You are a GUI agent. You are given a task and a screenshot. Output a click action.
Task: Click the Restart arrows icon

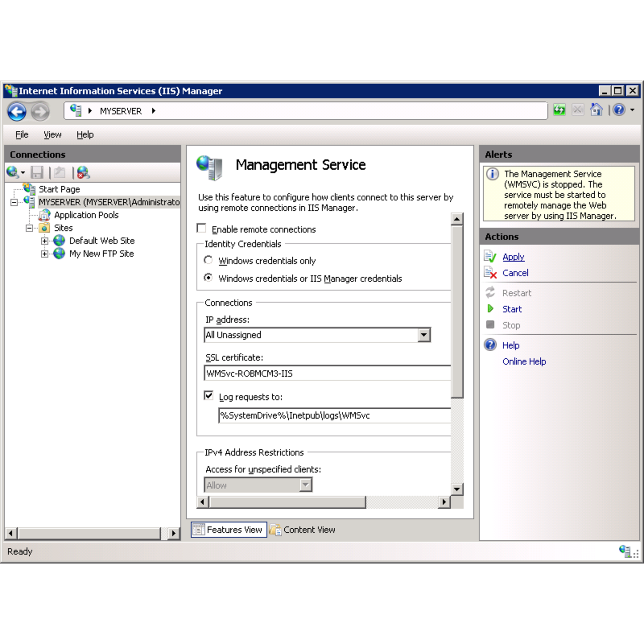490,292
